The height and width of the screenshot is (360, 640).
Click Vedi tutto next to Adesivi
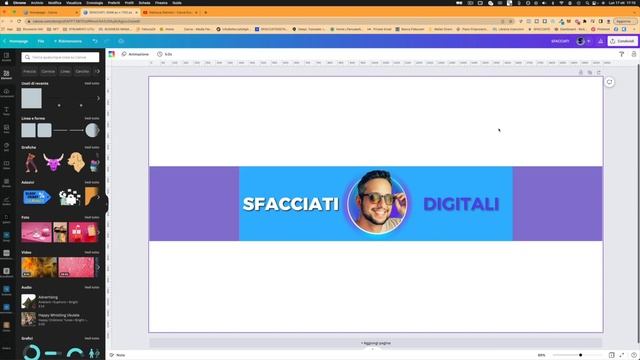[x=92, y=182]
